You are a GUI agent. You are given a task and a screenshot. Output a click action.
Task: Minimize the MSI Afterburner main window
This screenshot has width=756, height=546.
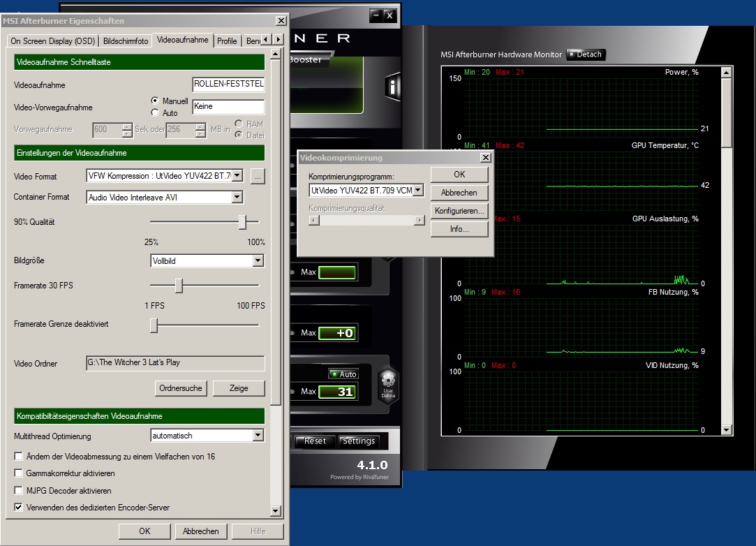(376, 15)
